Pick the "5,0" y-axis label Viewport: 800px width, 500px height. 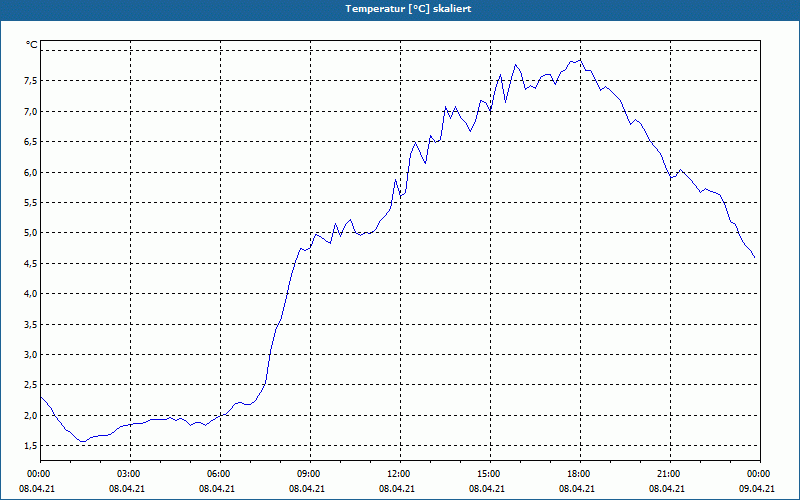tap(31, 233)
